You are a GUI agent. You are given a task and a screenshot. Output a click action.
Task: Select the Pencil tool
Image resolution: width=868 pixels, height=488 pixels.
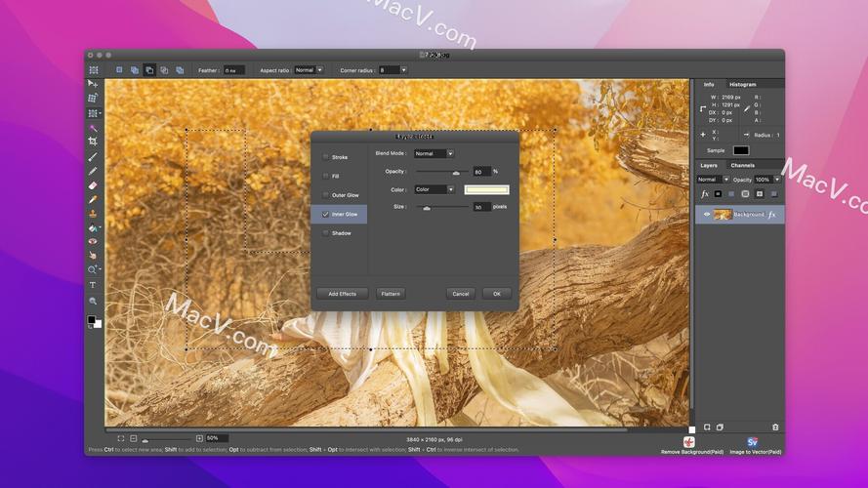pyautogui.click(x=93, y=171)
